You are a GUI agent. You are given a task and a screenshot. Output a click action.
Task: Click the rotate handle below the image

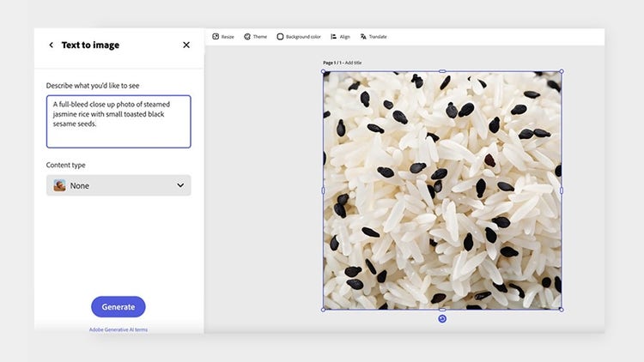[x=442, y=319]
